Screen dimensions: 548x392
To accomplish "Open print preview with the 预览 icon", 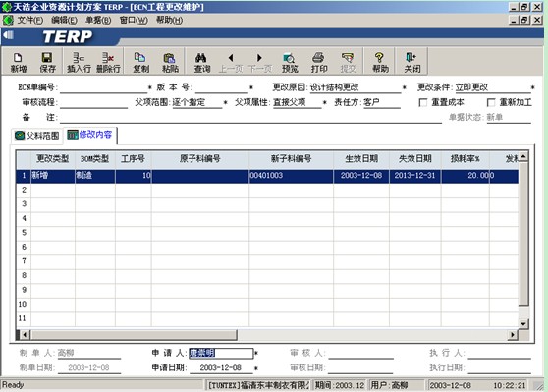I will pyautogui.click(x=290, y=62).
